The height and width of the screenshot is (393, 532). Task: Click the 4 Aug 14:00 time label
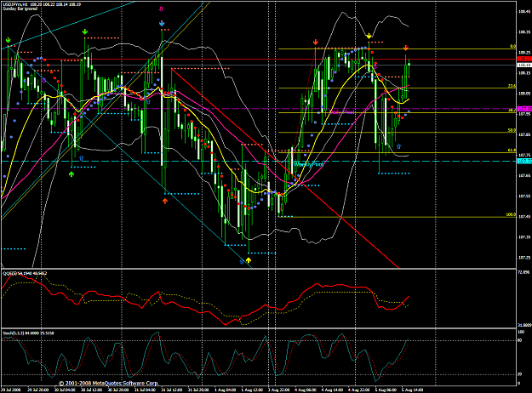332,390
